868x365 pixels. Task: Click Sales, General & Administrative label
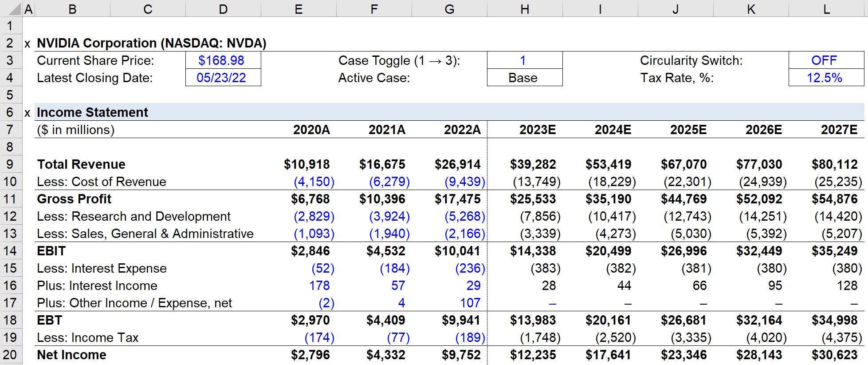145,234
